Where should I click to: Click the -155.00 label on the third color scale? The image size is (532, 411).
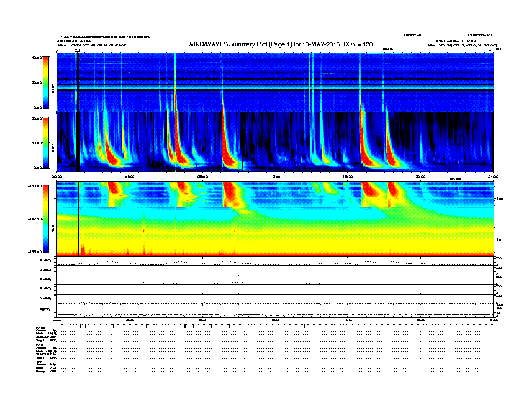(x=35, y=252)
